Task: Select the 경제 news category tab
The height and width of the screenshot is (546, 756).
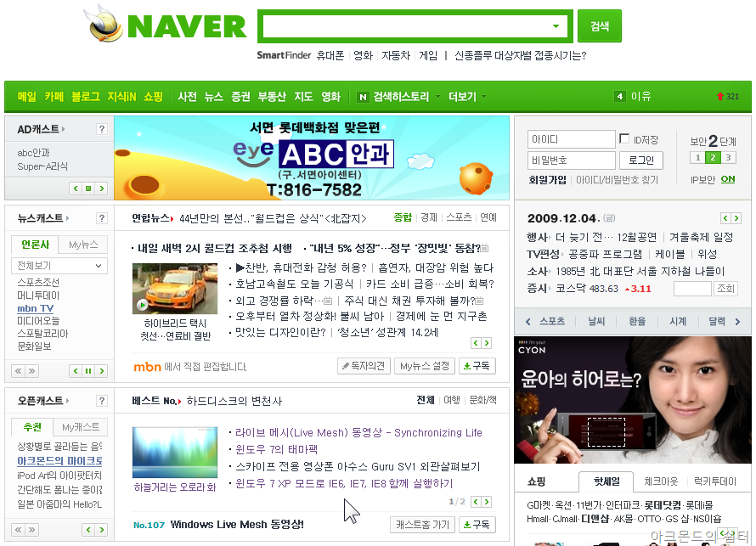Action: point(429,218)
